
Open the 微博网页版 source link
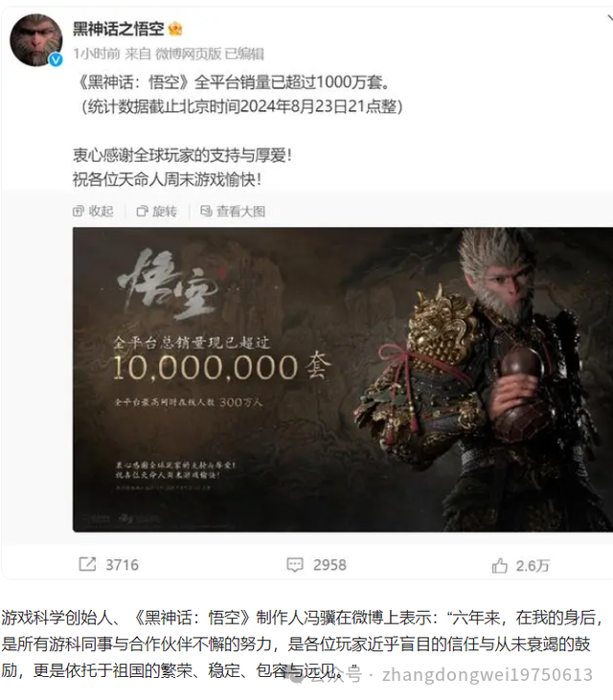(x=189, y=54)
